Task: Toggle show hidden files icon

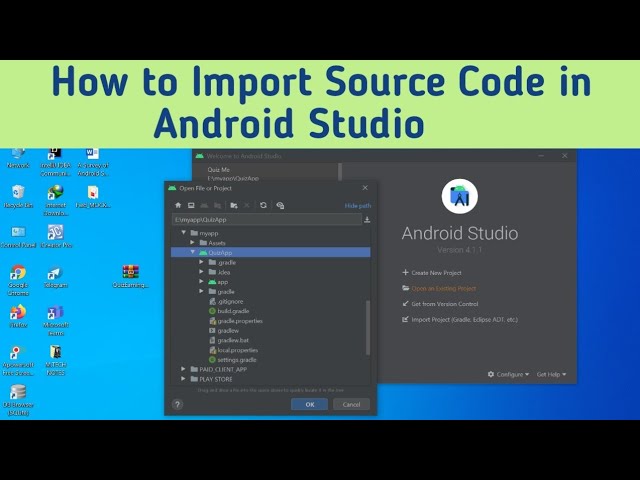Action: coord(280,205)
